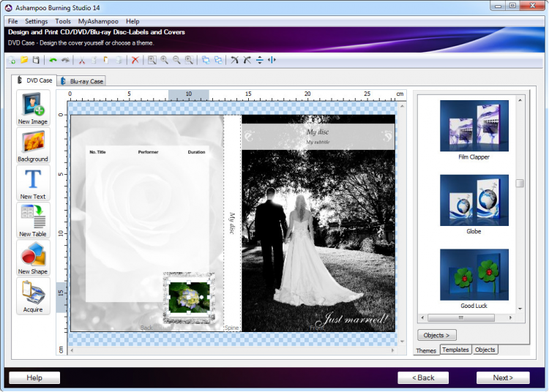
Task: Click the green undo arrow in toolbar
Action: pos(53,60)
